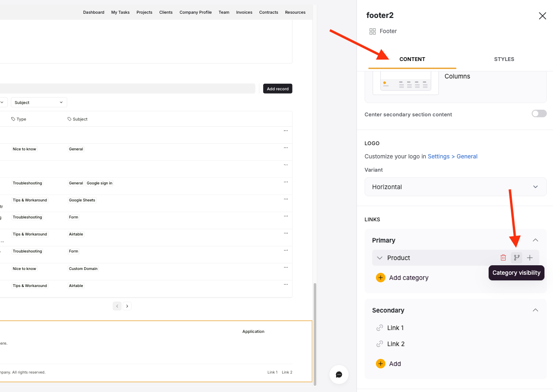Expand the Product category chevron
The width and height of the screenshot is (553, 392).
pos(380,258)
